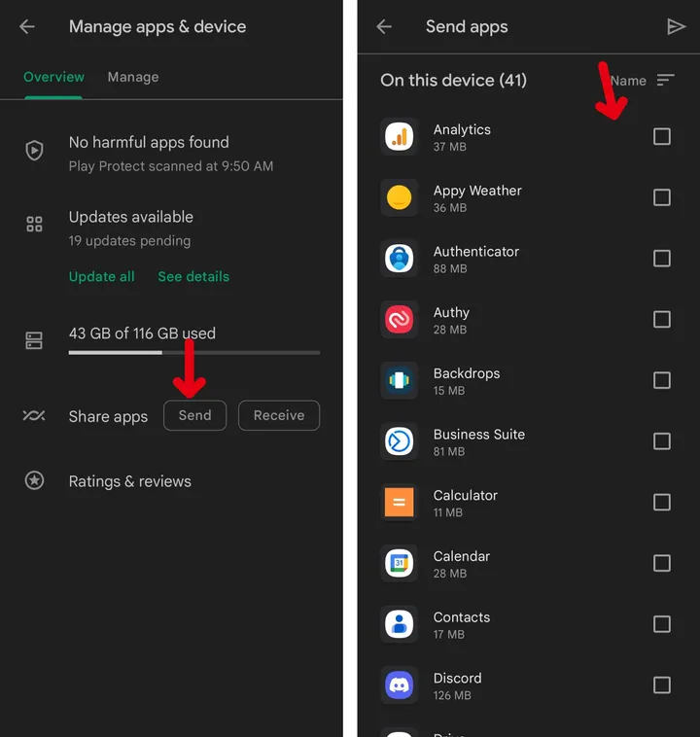This screenshot has height=737, width=700.
Task: Tap the Discord app icon
Action: pyautogui.click(x=400, y=684)
